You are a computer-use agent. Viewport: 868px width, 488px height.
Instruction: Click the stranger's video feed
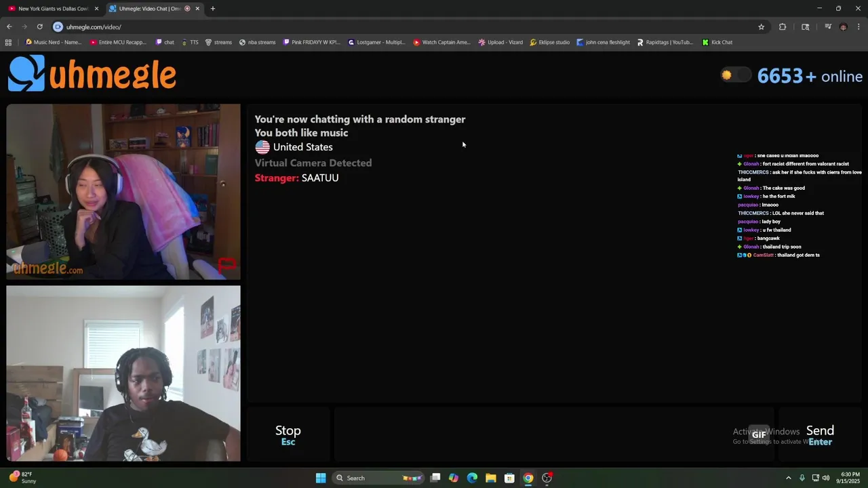(x=123, y=192)
